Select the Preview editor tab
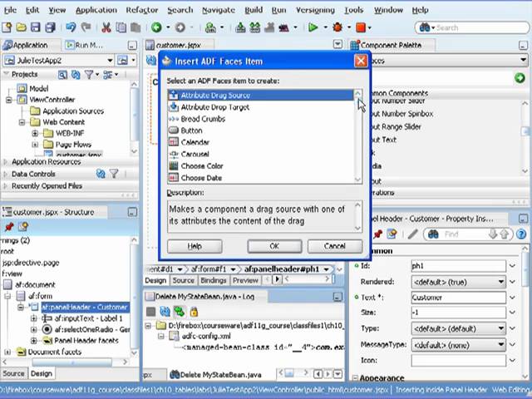532x399 pixels. [245, 280]
